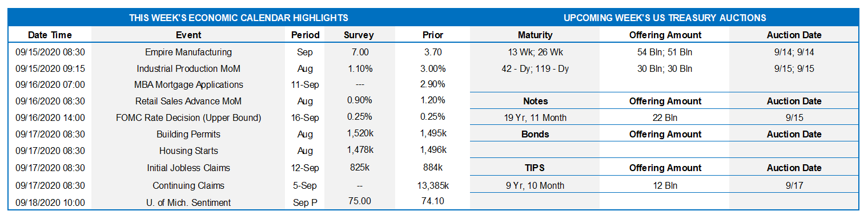Click the Prior column header
Viewport: 868px width, 219px height.
click(x=433, y=35)
